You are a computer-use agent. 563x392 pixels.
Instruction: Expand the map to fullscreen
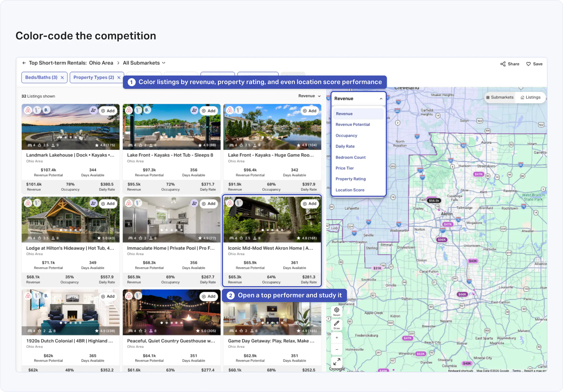coord(337,361)
